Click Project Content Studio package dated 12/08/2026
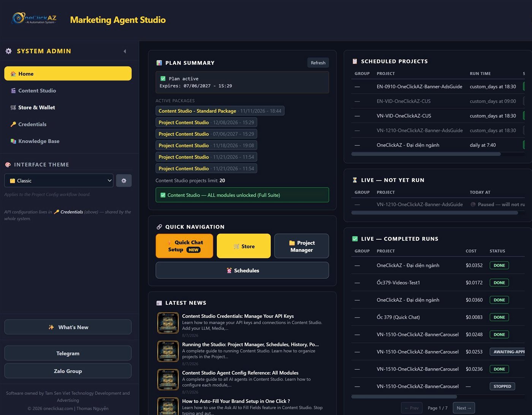 [x=206, y=122]
